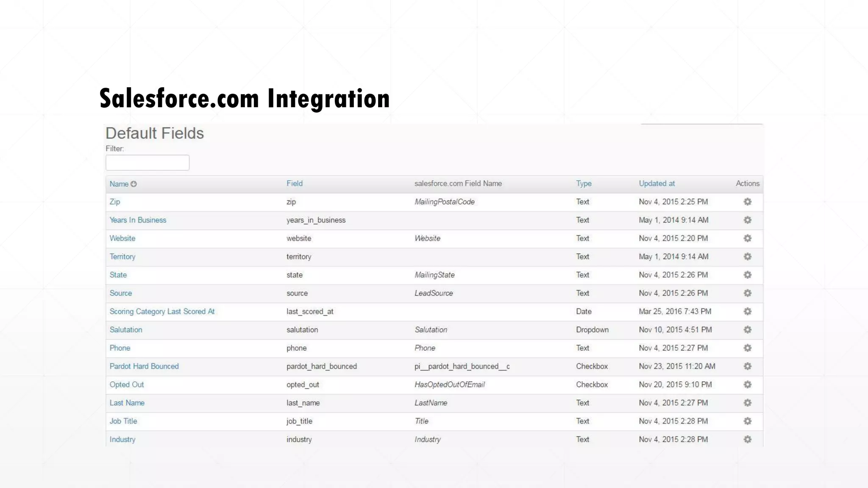
Task: Open actions gear for State row
Action: pos(748,275)
